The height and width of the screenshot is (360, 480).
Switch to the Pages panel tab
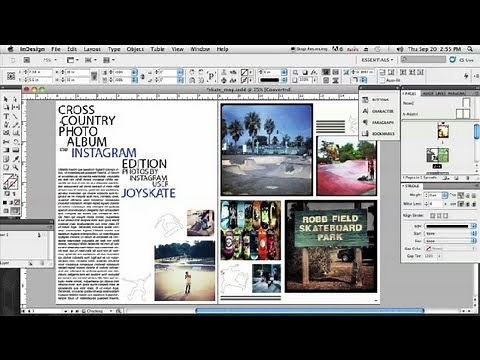click(x=410, y=94)
